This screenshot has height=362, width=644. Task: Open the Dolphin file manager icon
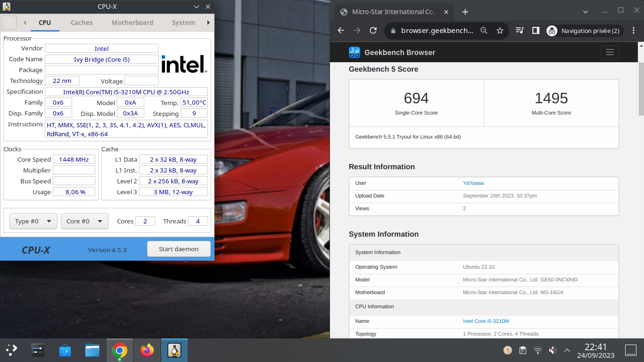point(92,350)
